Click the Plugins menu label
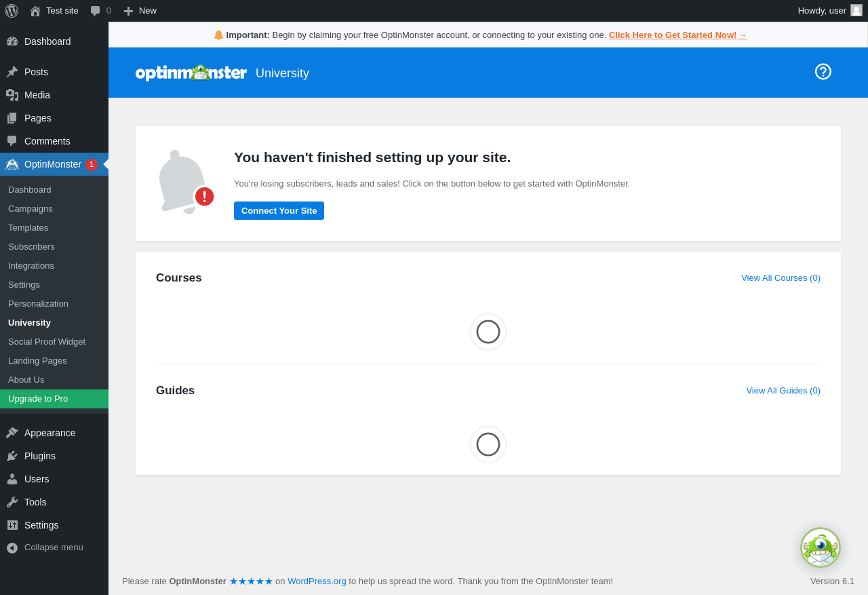The width and height of the screenshot is (868, 595). point(40,456)
